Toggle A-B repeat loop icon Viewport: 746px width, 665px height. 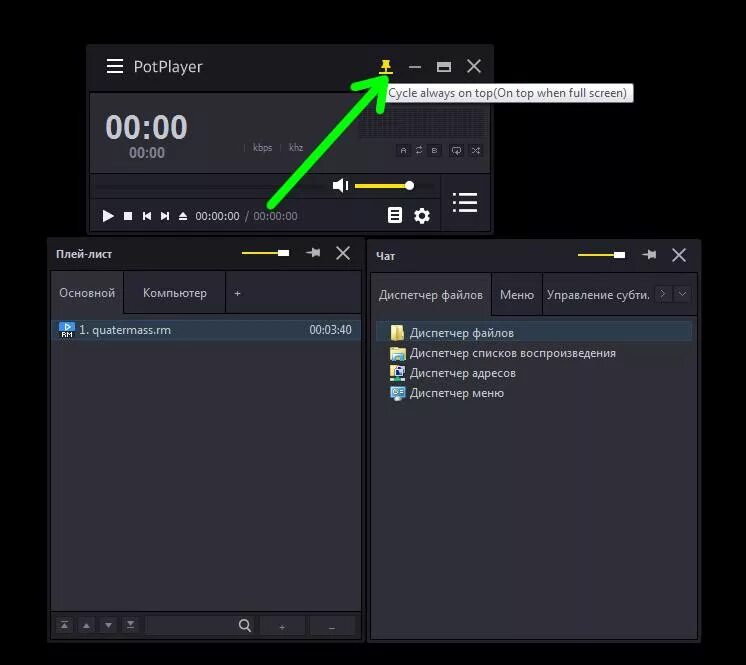(x=419, y=151)
